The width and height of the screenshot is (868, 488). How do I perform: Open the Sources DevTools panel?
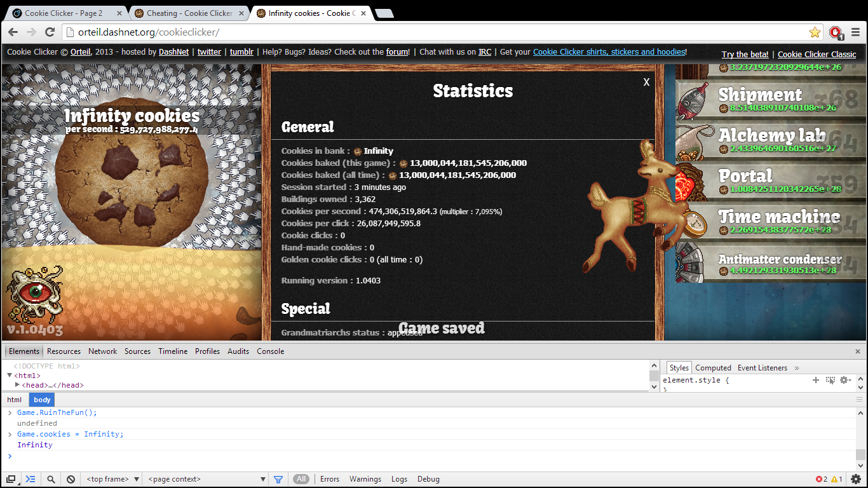pos(138,351)
